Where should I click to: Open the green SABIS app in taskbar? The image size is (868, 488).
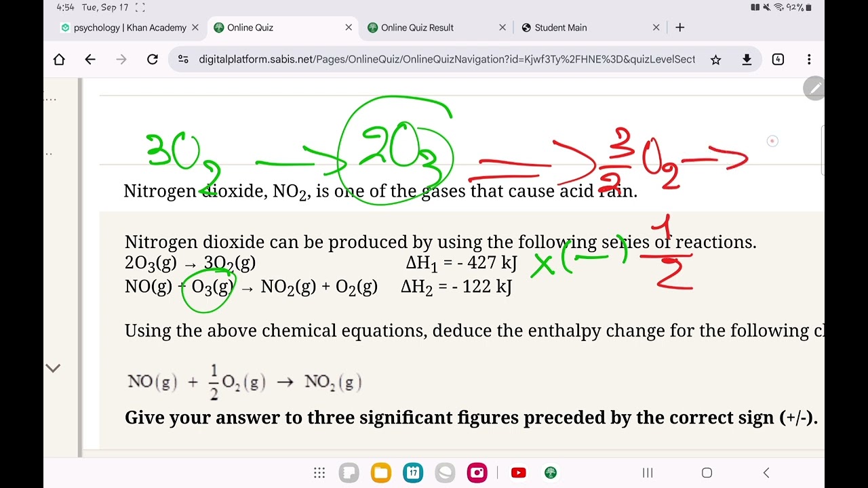551,473
